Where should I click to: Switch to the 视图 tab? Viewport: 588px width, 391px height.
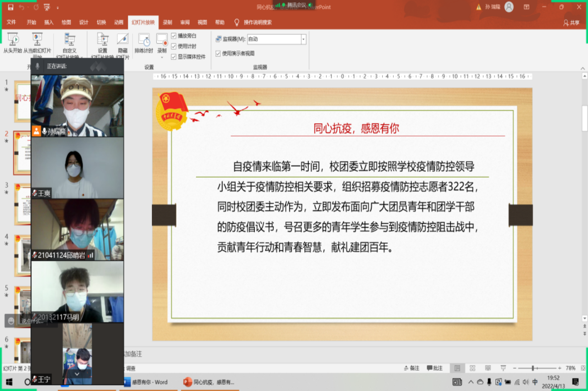coord(202,22)
